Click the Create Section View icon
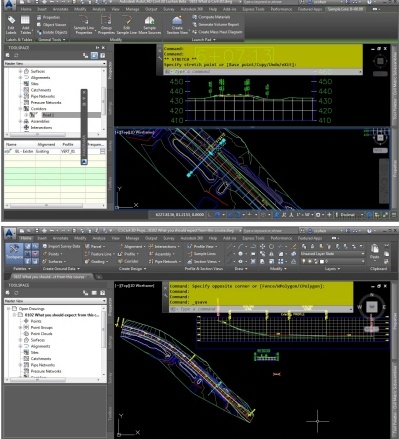This screenshot has height=439, width=399. [177, 25]
